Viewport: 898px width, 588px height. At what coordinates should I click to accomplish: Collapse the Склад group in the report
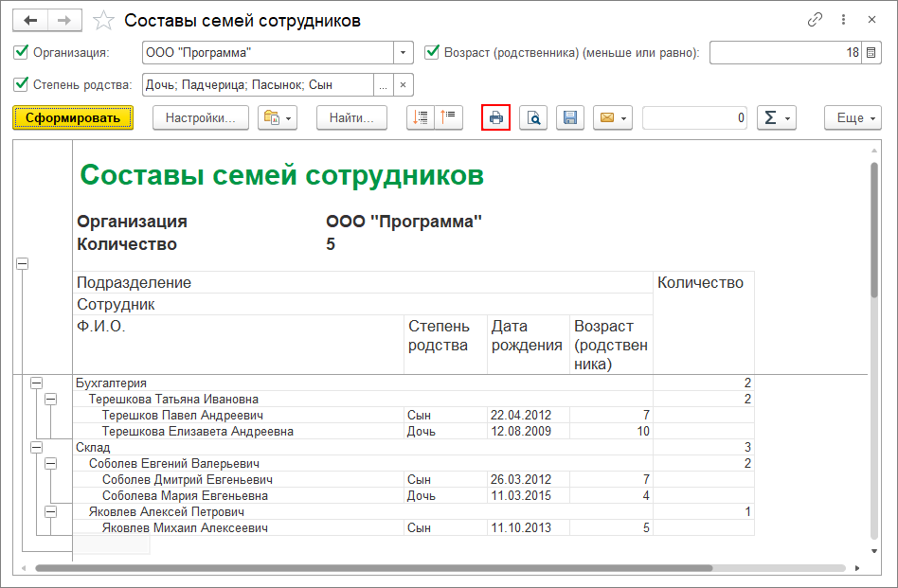36,447
